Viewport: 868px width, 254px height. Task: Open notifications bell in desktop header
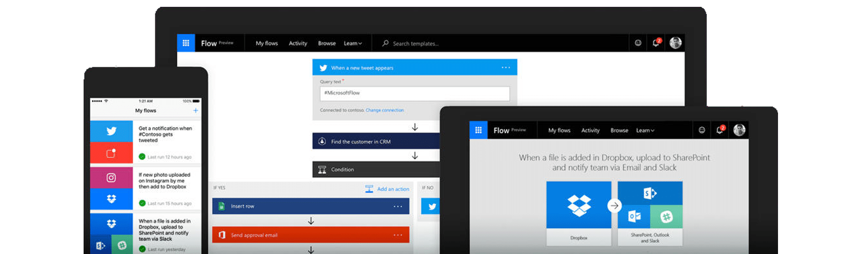(x=656, y=43)
